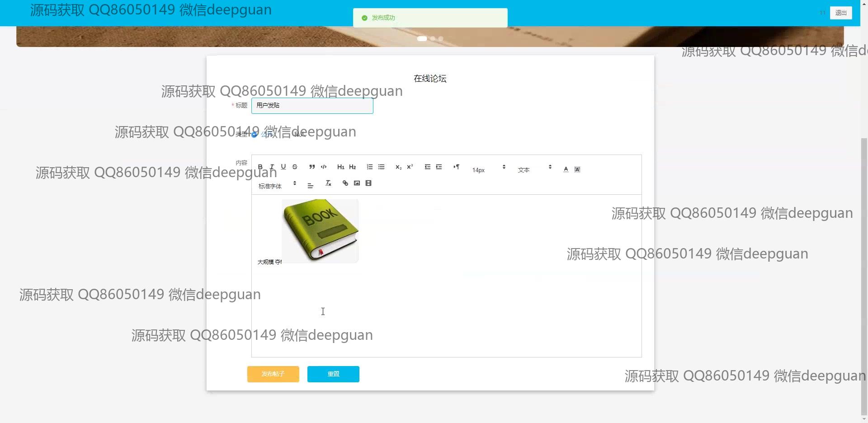Image resolution: width=868 pixels, height=423 pixels.
Task: Select the 公开 type radio button
Action: [x=255, y=134]
